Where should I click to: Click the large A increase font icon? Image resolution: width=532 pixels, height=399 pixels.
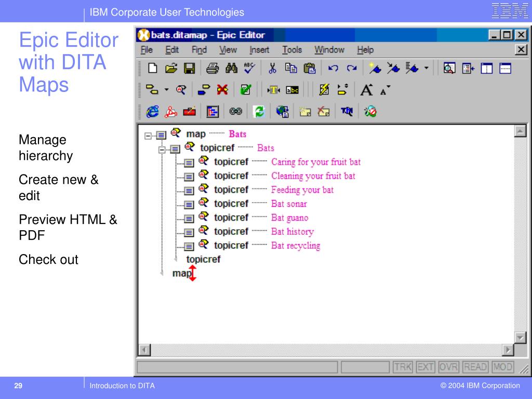[x=366, y=90]
